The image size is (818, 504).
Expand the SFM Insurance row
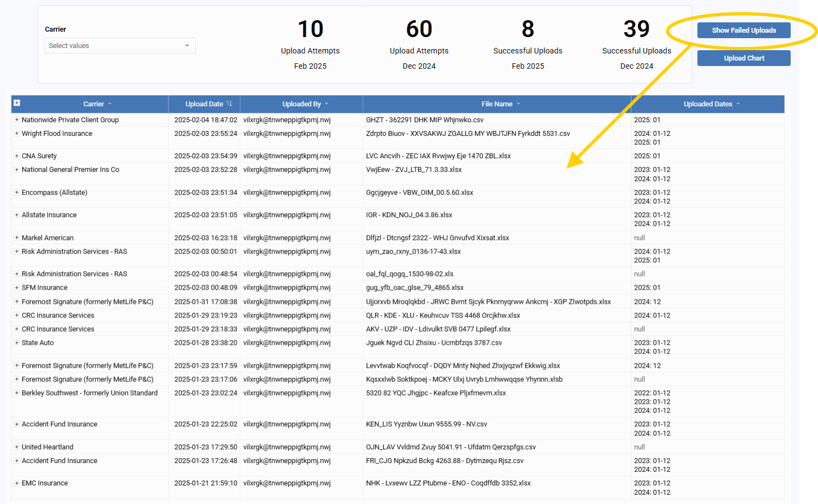coord(17,287)
